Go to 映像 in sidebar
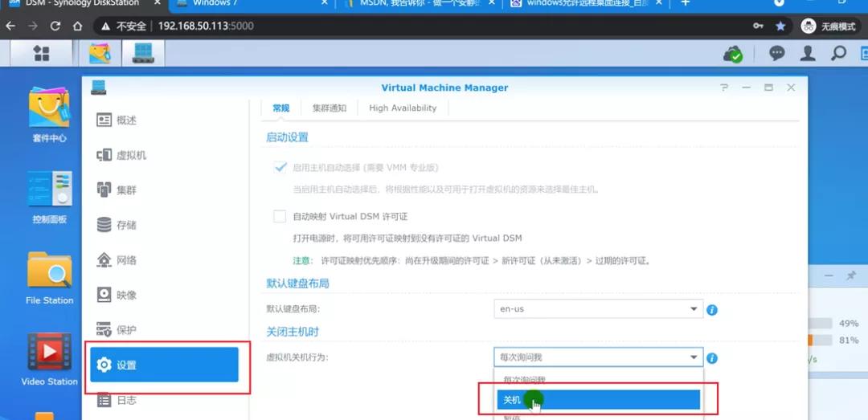The image size is (868, 420). click(166, 295)
